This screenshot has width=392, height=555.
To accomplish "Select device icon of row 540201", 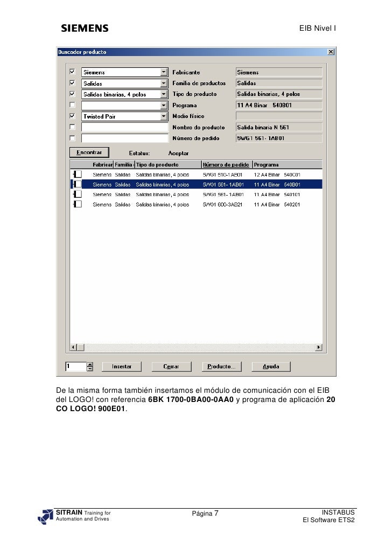I will pyautogui.click(x=77, y=204).
